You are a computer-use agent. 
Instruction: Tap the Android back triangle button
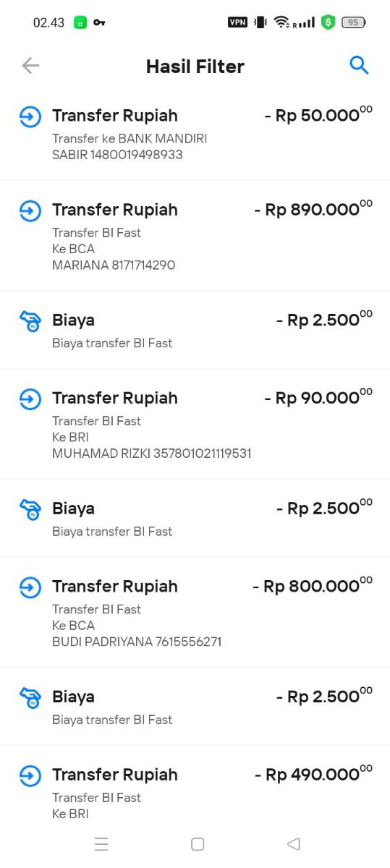tap(293, 844)
